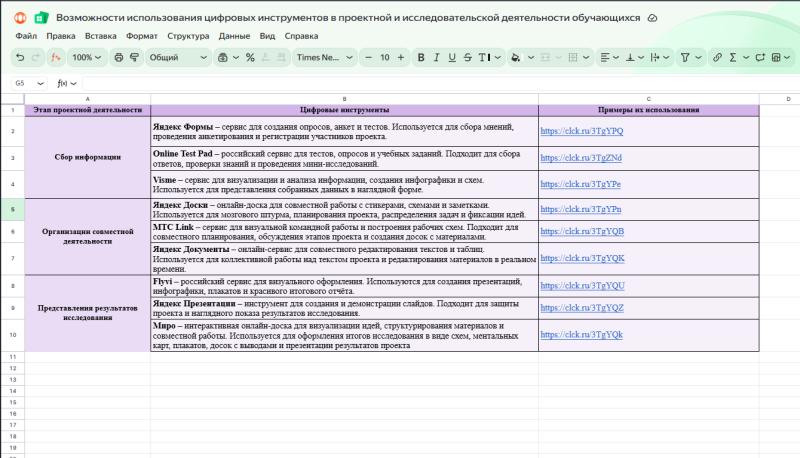Open the Справка menu
The image size is (800, 458).
click(301, 36)
